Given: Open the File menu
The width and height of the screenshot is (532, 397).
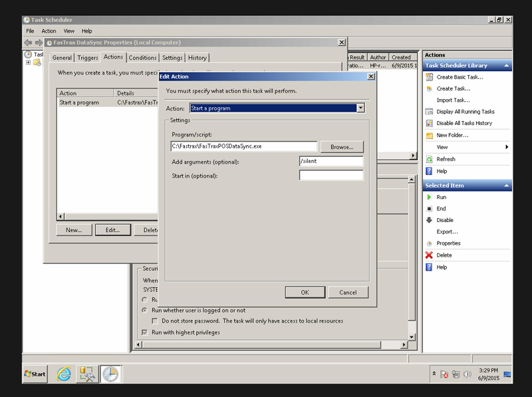Looking at the screenshot, I should pyautogui.click(x=30, y=31).
